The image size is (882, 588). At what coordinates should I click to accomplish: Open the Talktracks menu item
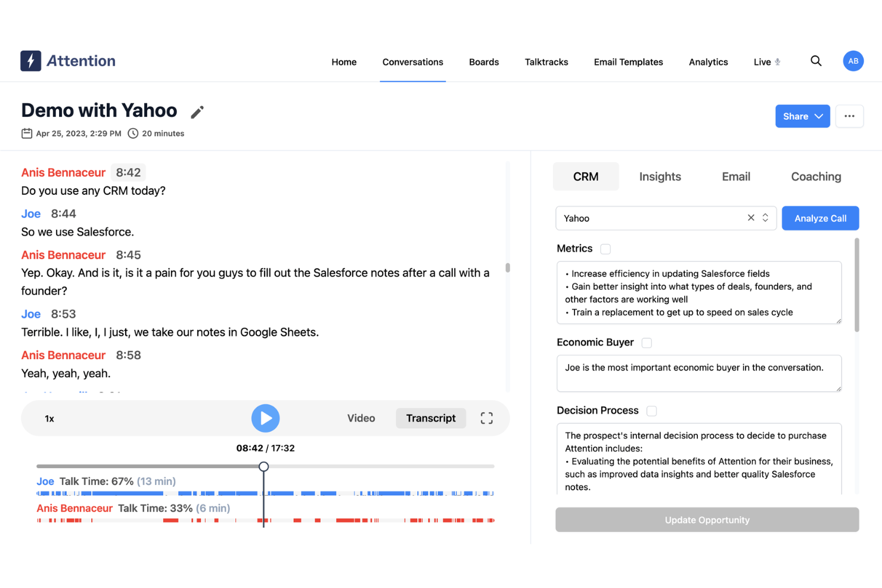[x=546, y=61]
